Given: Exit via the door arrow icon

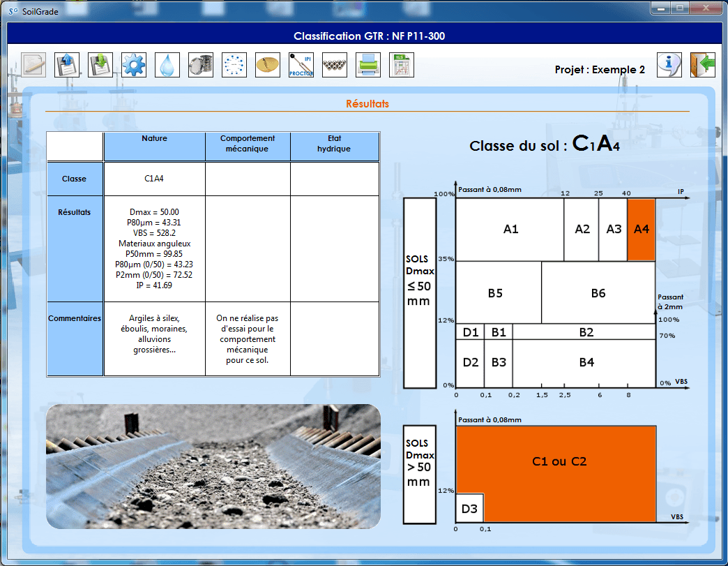Looking at the screenshot, I should [702, 65].
